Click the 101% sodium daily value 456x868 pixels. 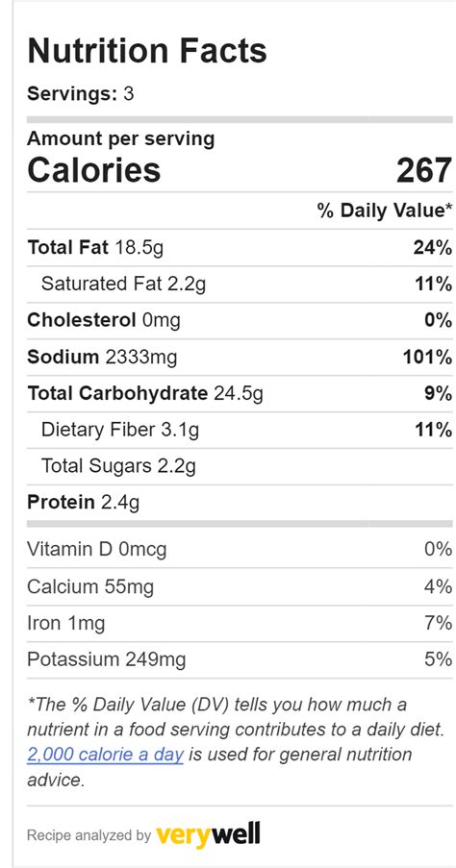427,357
